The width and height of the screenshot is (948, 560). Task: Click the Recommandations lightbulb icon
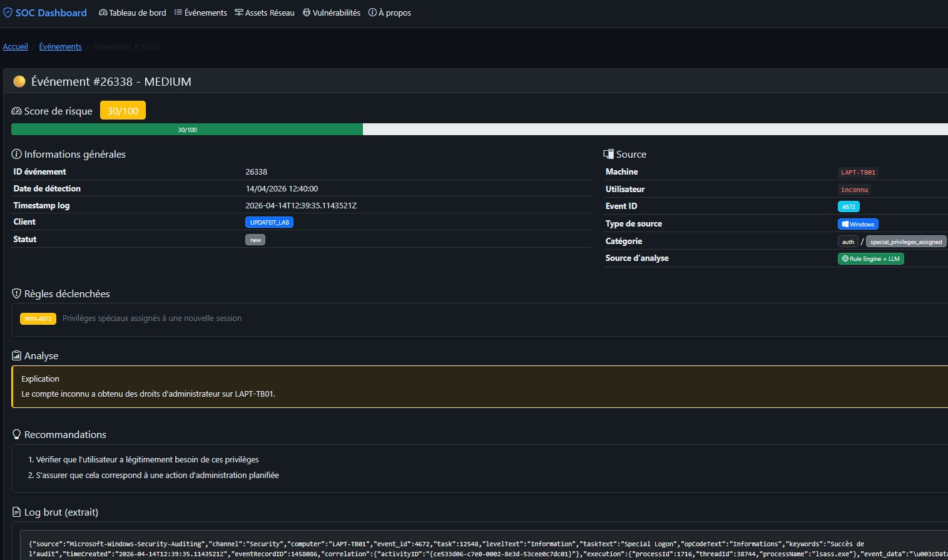[17, 434]
